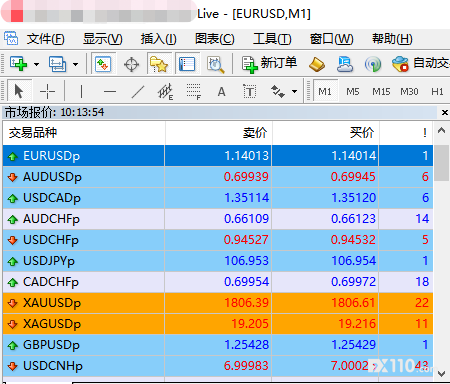Click the 卖价 column header

click(219, 133)
